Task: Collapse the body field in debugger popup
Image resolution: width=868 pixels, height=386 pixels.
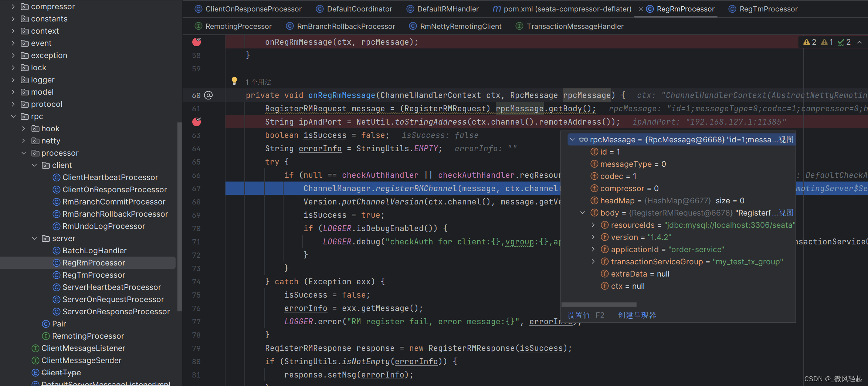Action: (x=583, y=213)
